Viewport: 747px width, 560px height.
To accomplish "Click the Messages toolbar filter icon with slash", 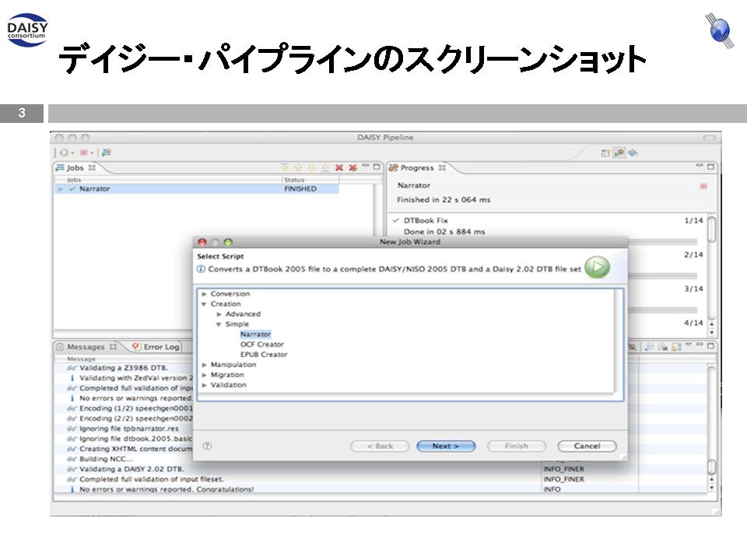I will coord(633,347).
